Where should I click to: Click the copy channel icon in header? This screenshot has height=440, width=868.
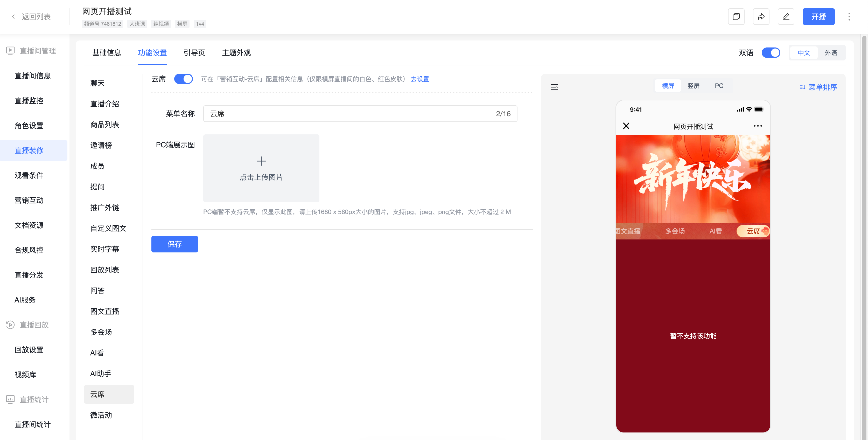(x=736, y=17)
